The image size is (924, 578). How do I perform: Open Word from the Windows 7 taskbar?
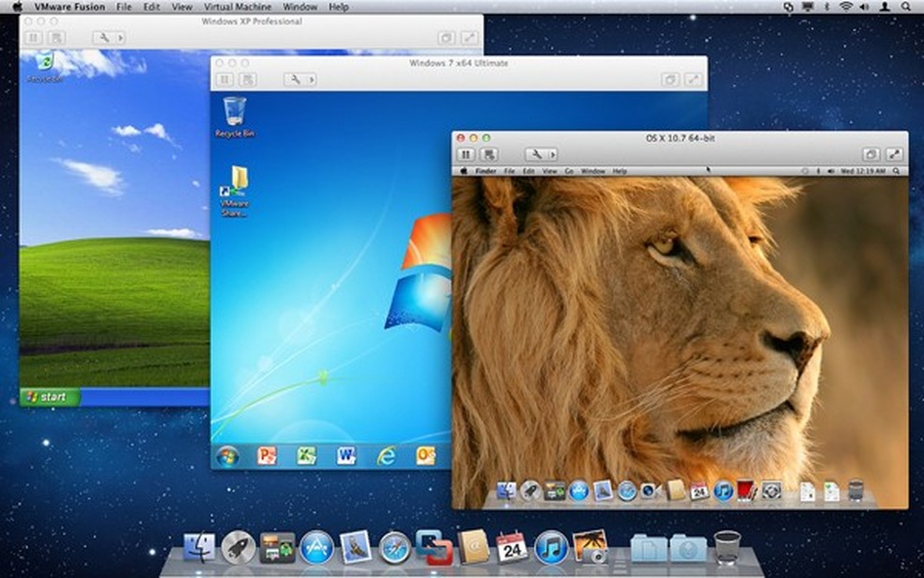click(x=347, y=459)
